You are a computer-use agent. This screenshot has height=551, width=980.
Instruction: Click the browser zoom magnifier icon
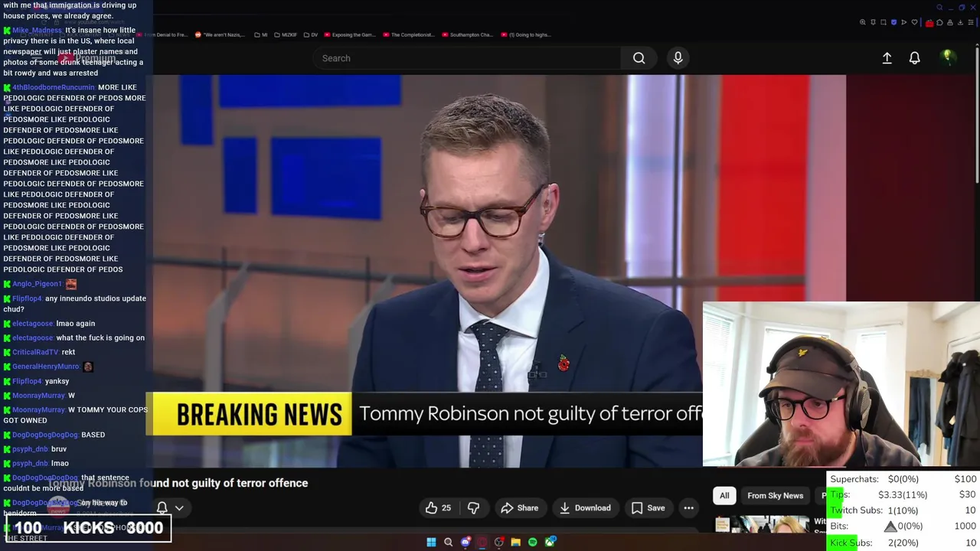tap(863, 22)
